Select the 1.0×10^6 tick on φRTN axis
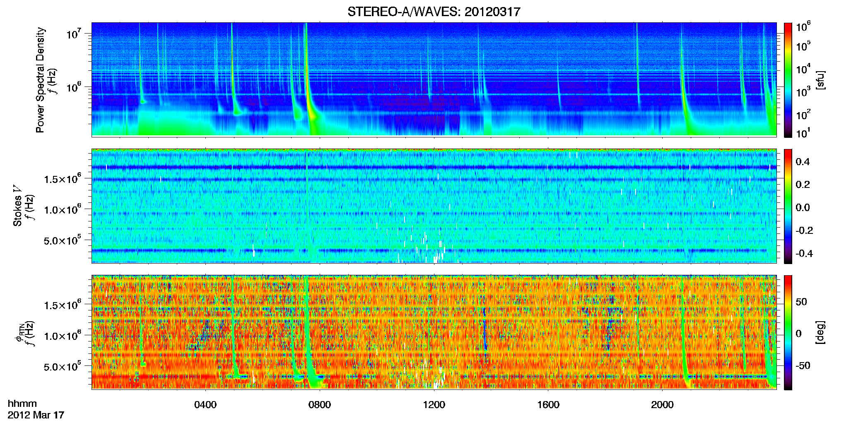This screenshot has width=868, height=447. tap(63, 335)
